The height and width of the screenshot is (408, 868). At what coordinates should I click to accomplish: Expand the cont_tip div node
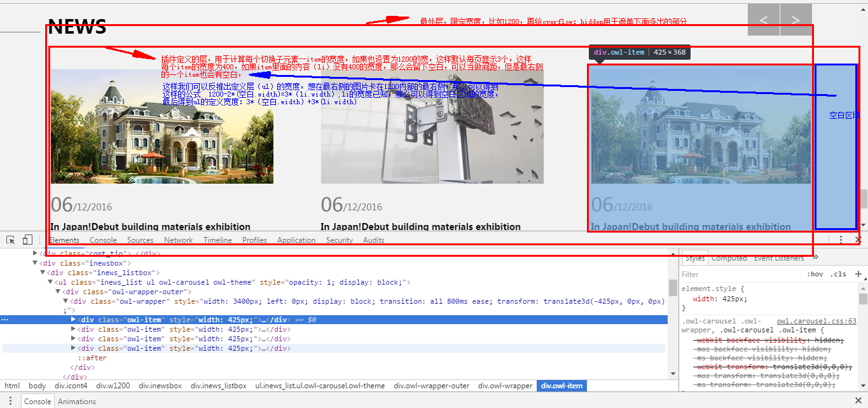(x=36, y=254)
